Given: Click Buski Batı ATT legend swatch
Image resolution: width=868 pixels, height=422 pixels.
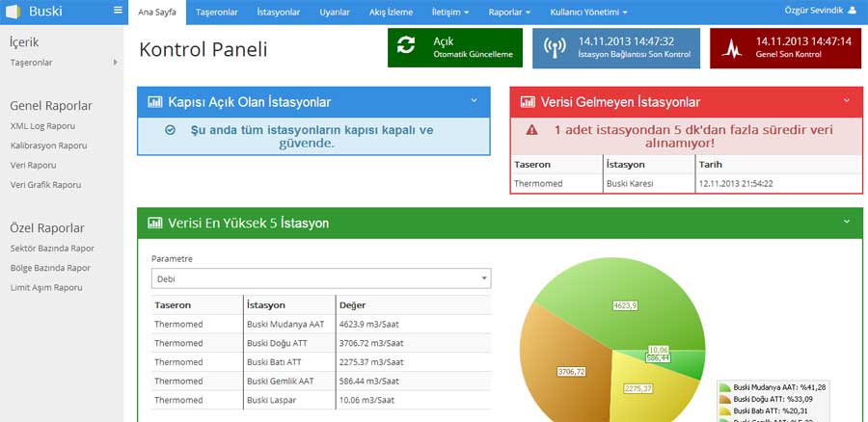Looking at the screenshot, I should [725, 411].
